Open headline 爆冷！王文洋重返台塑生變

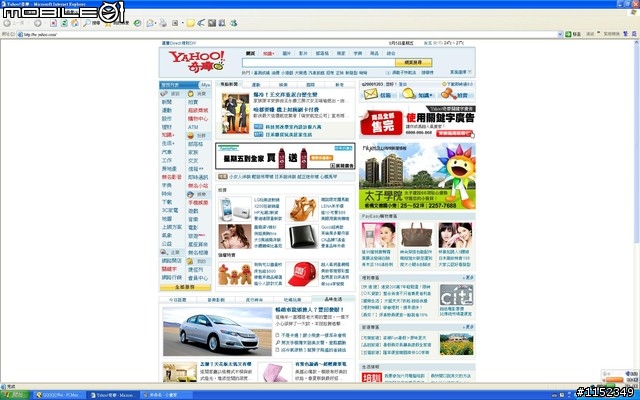(285, 95)
